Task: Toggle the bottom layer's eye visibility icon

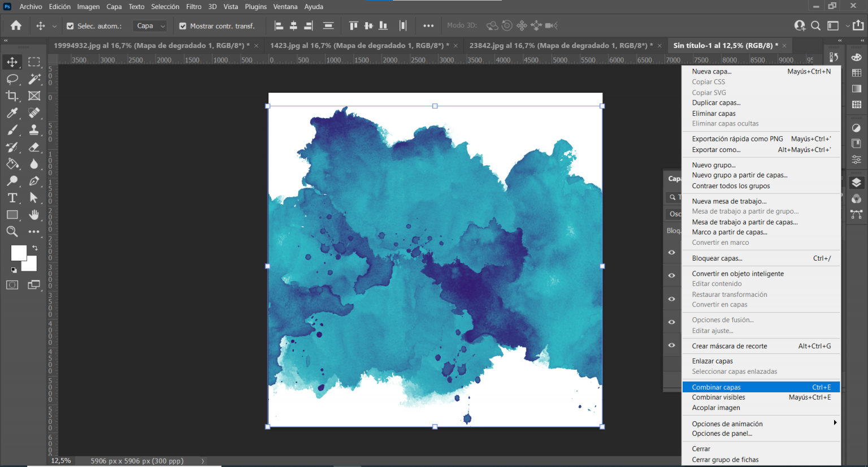Action: 672,345
